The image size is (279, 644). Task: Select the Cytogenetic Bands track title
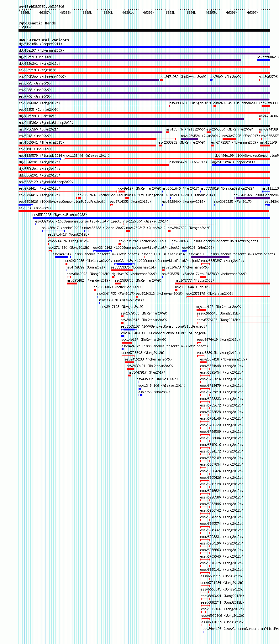pos(37,23)
